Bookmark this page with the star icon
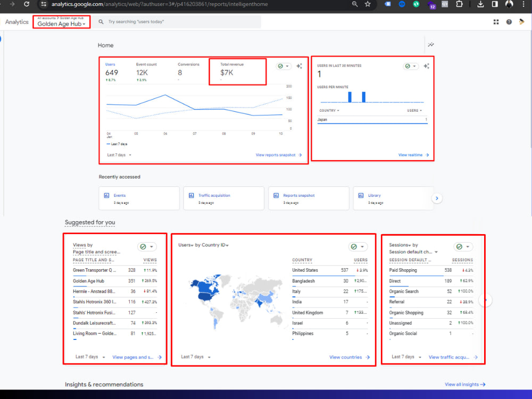532x399 pixels. click(x=368, y=4)
